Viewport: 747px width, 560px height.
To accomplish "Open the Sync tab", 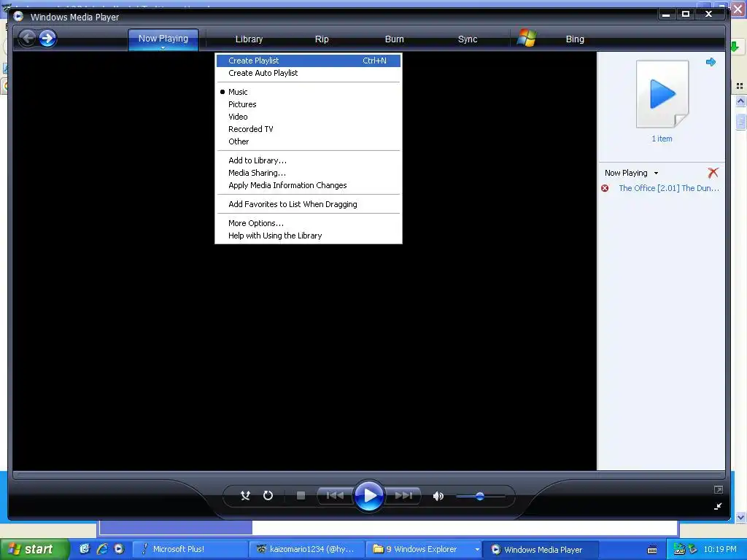I will [468, 39].
